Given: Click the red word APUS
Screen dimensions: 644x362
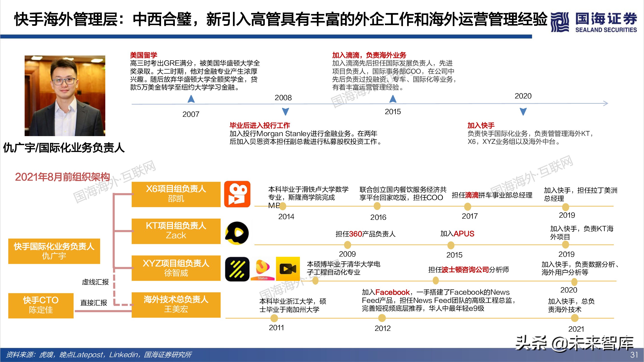Looking at the screenshot, I should pos(464,234).
